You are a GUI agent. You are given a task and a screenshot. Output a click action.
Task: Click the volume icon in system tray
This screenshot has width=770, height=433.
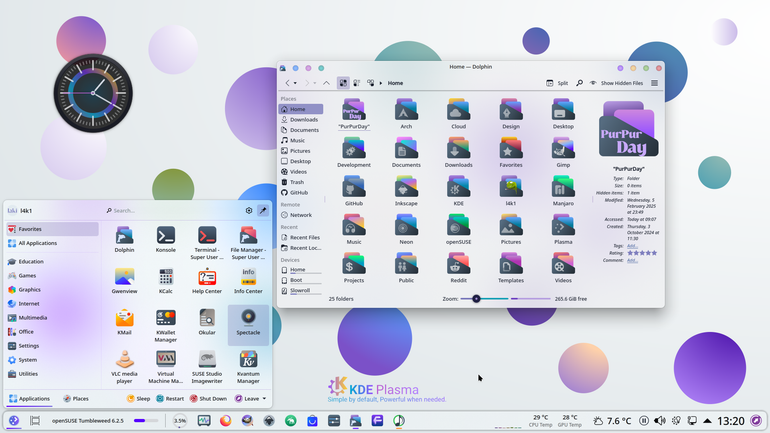click(x=660, y=421)
